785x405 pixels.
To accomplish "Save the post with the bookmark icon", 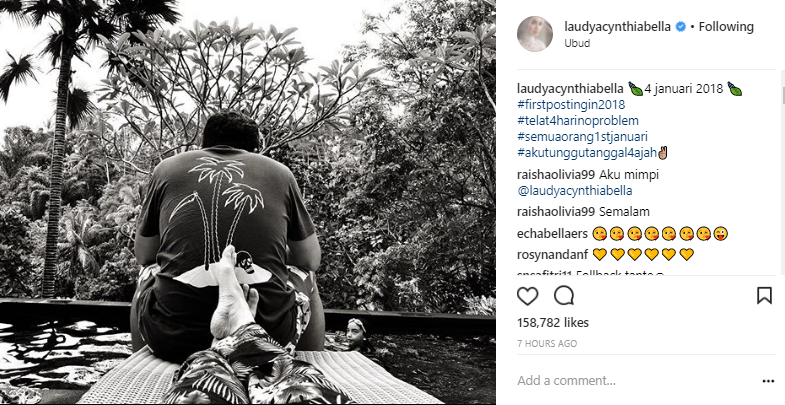I will (764, 295).
